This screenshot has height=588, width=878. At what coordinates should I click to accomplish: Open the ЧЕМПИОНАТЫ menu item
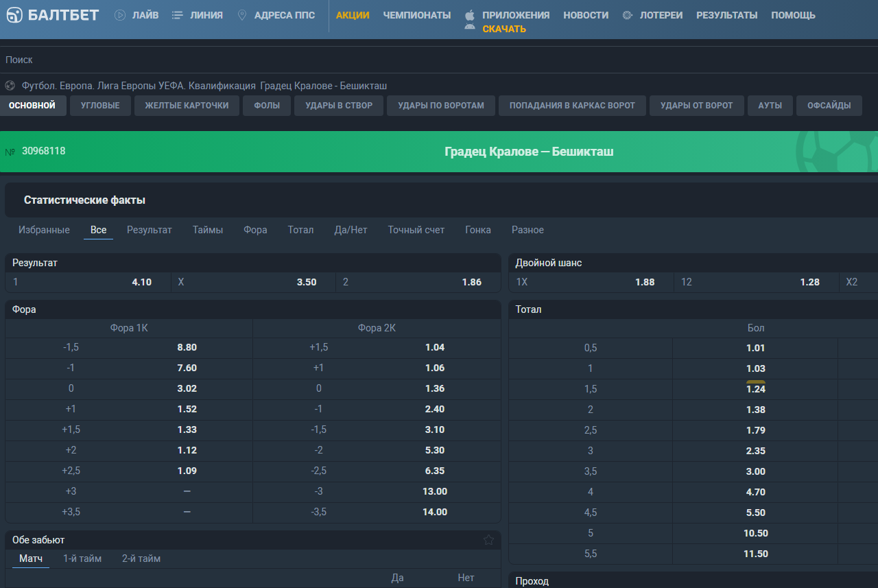pyautogui.click(x=417, y=15)
